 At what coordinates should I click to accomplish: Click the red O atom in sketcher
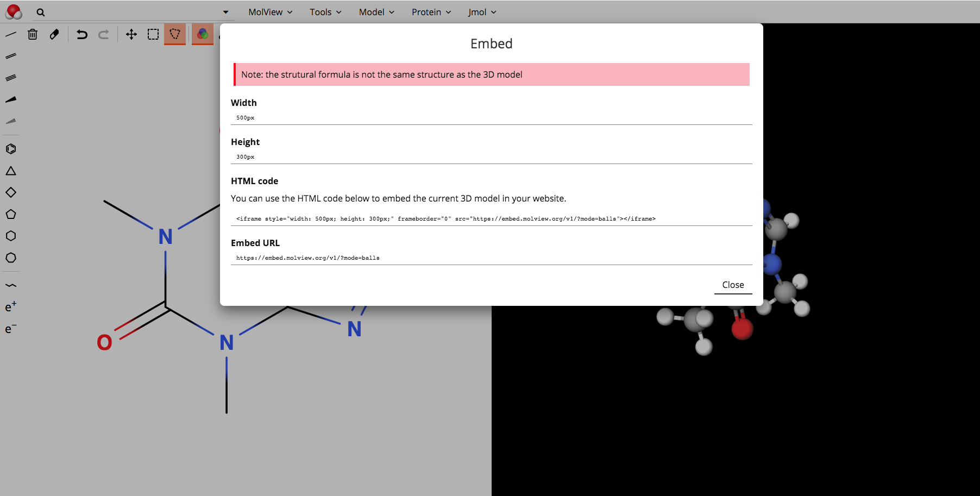pos(104,343)
